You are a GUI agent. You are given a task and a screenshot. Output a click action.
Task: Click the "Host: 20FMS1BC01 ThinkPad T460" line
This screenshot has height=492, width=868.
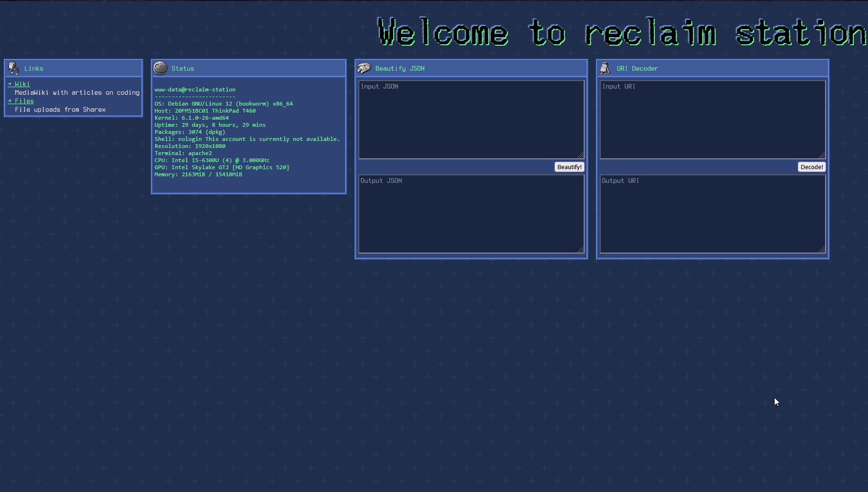[205, 111]
